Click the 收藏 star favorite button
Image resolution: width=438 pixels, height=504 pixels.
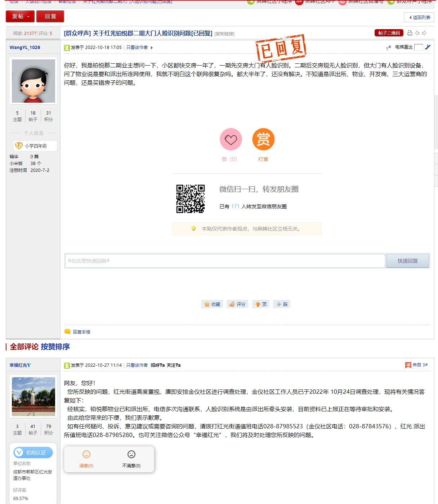[212, 304]
